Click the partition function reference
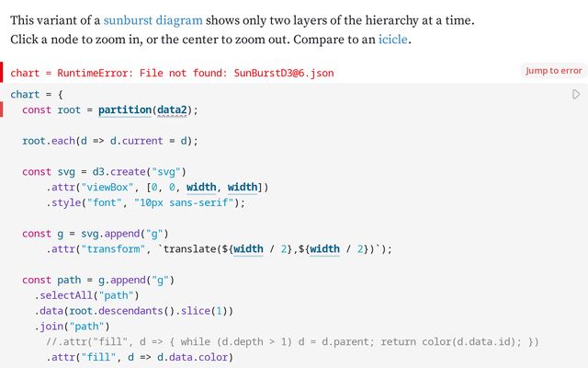588x368 pixels. tap(124, 109)
